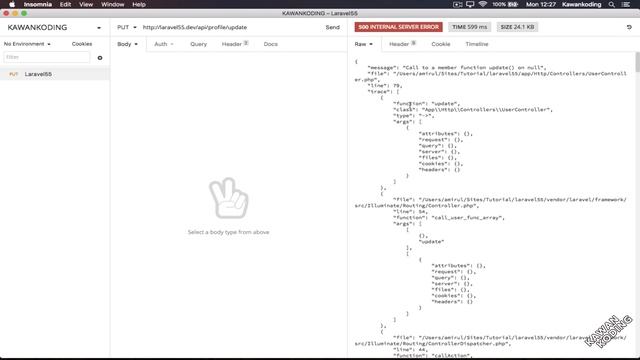Click the battery status icon
The height and width of the screenshot is (360, 640).
[513, 4]
